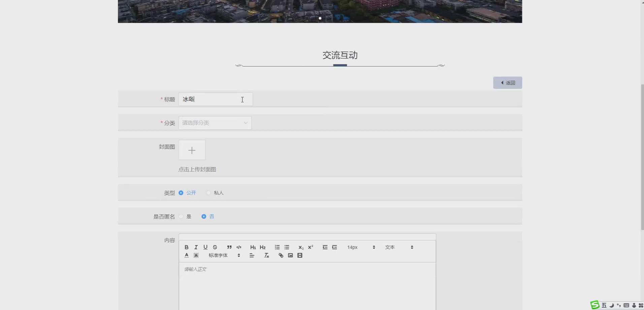Screen dimensions: 644x310
Task: Select the 私人 type radio button
Action: tap(208, 192)
